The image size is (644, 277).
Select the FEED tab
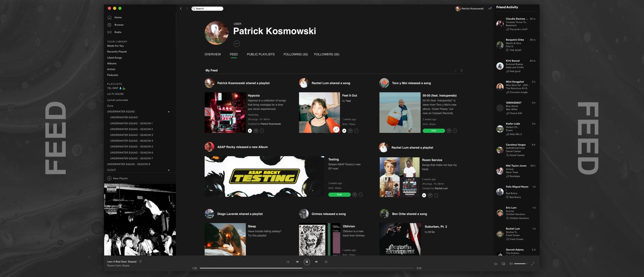(234, 54)
